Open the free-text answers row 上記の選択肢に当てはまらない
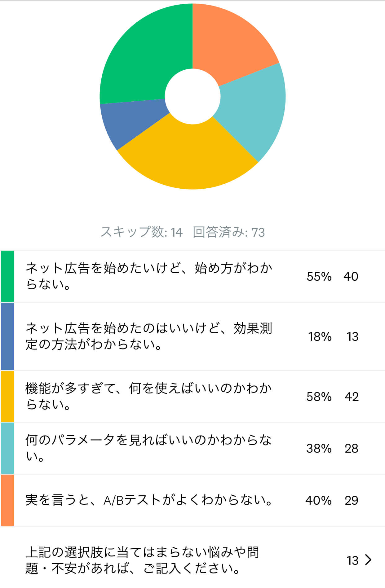Image resolution: width=385 pixels, height=588 pixels. point(192,560)
